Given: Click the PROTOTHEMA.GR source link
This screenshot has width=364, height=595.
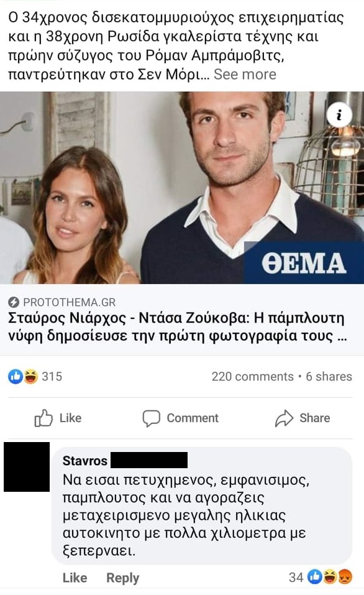Looking at the screenshot, I should 70,302.
